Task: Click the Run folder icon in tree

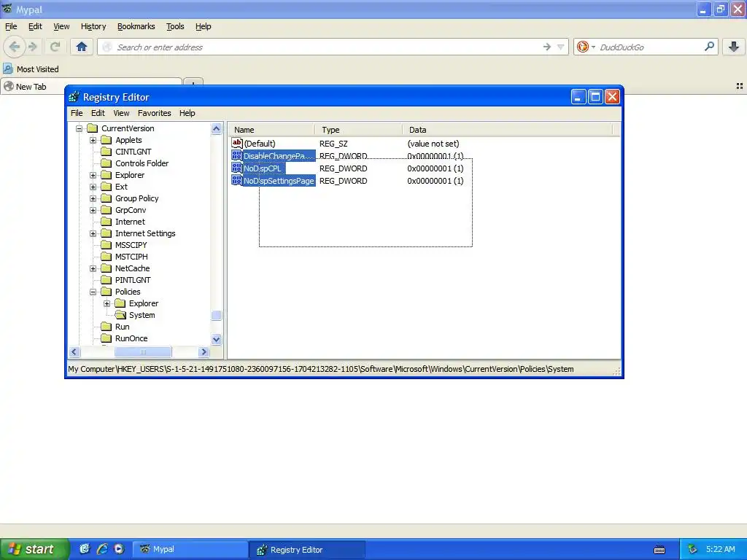Action: pyautogui.click(x=107, y=327)
